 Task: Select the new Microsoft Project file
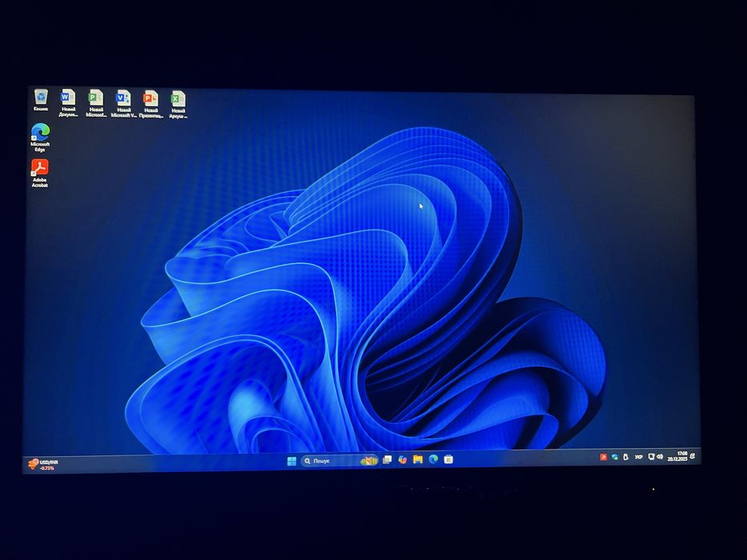click(x=96, y=103)
